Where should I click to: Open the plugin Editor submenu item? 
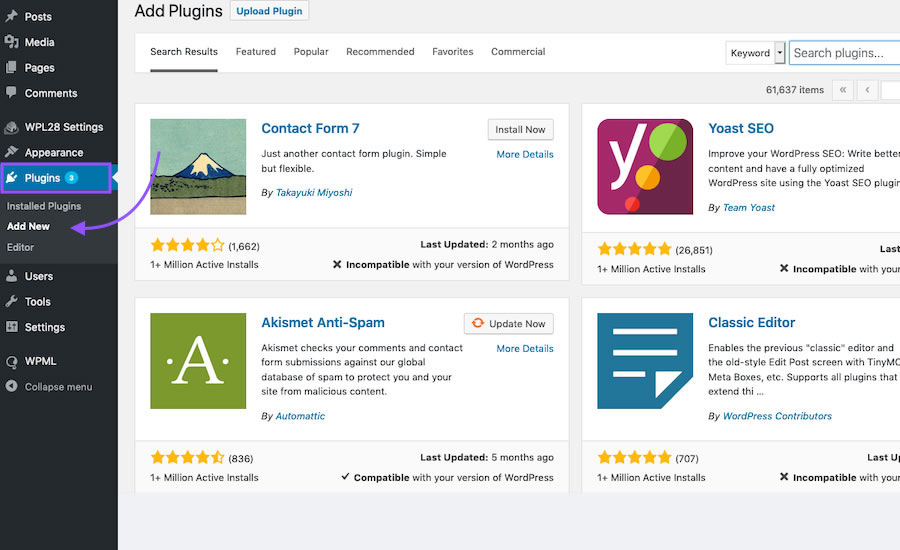20,247
